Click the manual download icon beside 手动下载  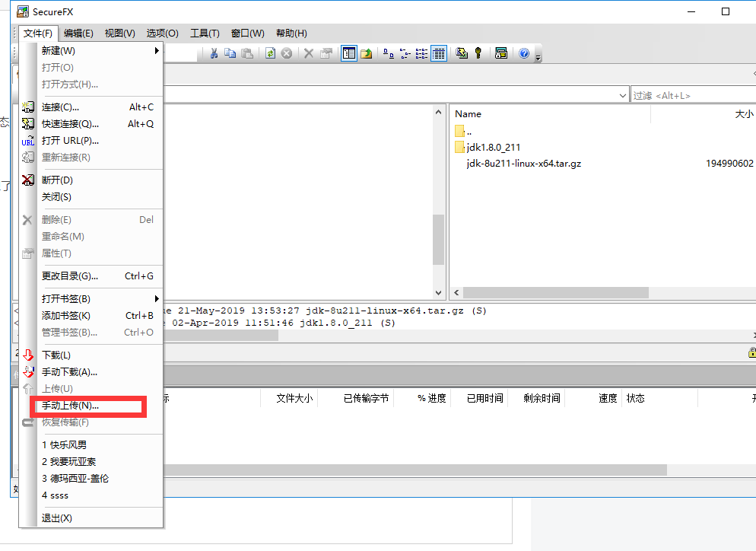coord(28,372)
